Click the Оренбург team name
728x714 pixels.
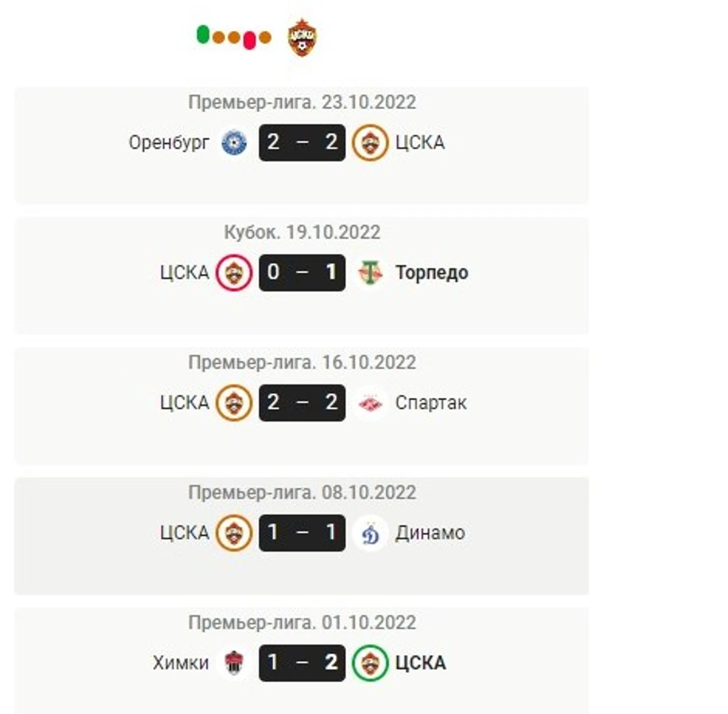pos(169,143)
